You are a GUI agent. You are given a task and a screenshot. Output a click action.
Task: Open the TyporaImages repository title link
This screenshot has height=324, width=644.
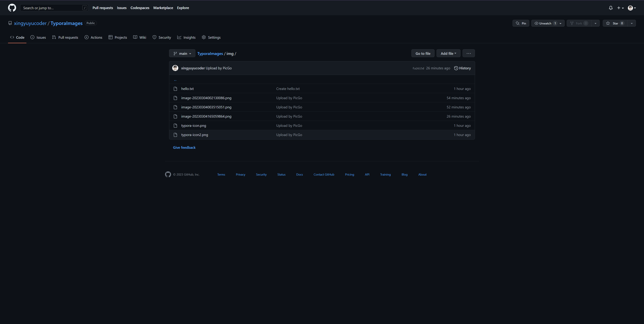(67, 23)
